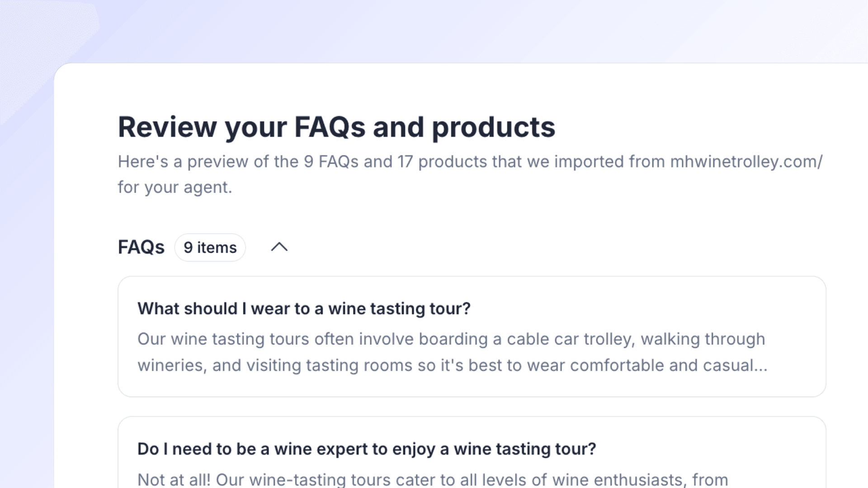Collapse the FAQs section with the chevron
Viewport: 868px width, 488px height.
point(279,247)
